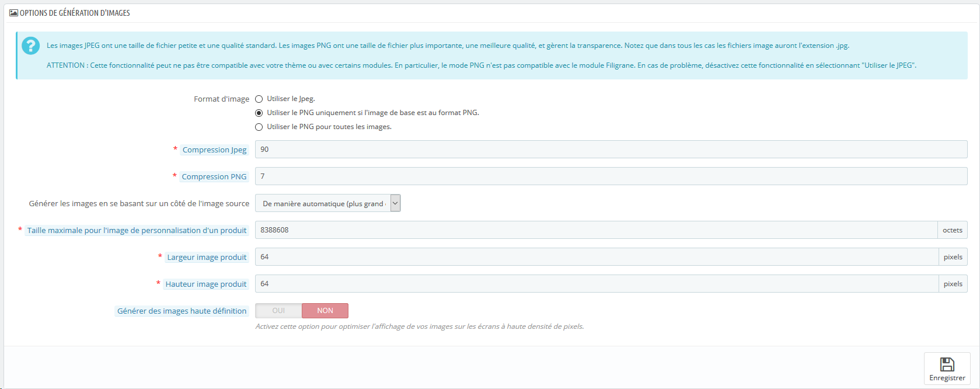Click the blue question mark help icon

pos(30,46)
